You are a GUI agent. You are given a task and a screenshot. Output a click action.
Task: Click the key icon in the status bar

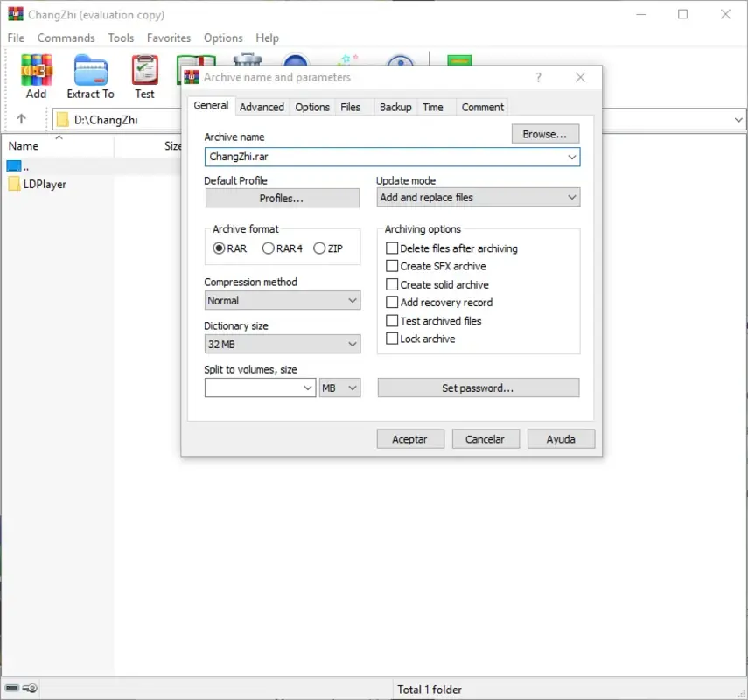click(29, 688)
